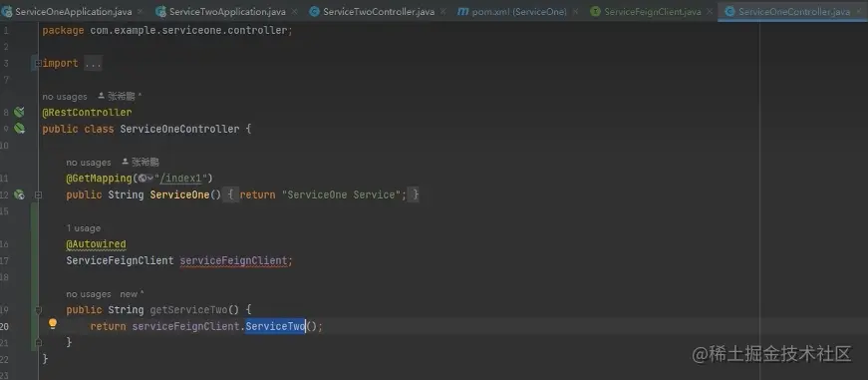
Task: Close the ServiceFeignClient.java tab
Action: (710, 12)
